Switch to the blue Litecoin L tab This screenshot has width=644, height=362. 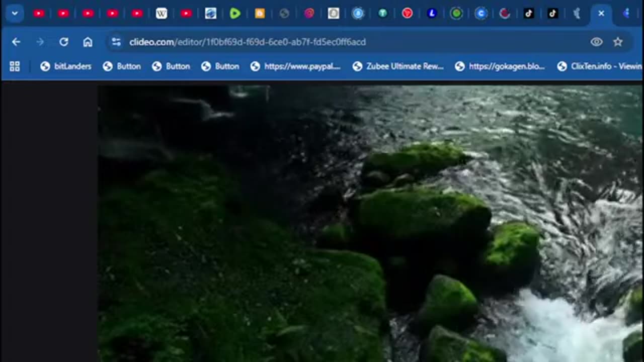tap(432, 14)
